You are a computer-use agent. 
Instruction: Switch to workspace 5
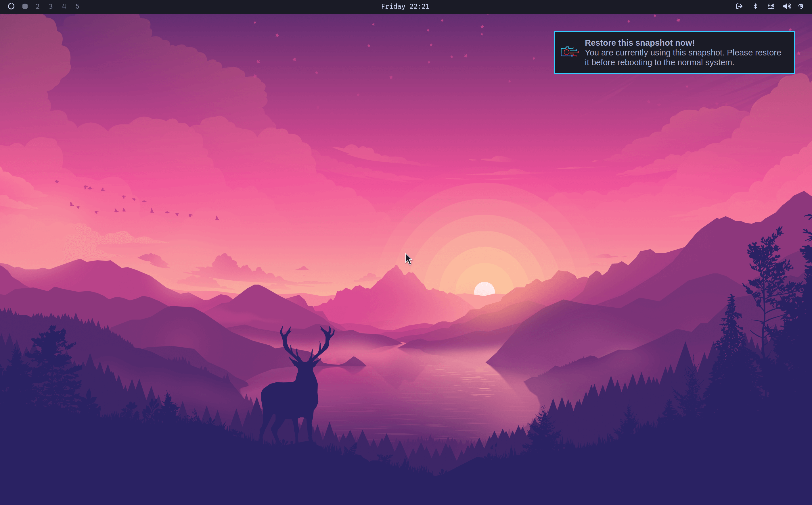pos(77,6)
